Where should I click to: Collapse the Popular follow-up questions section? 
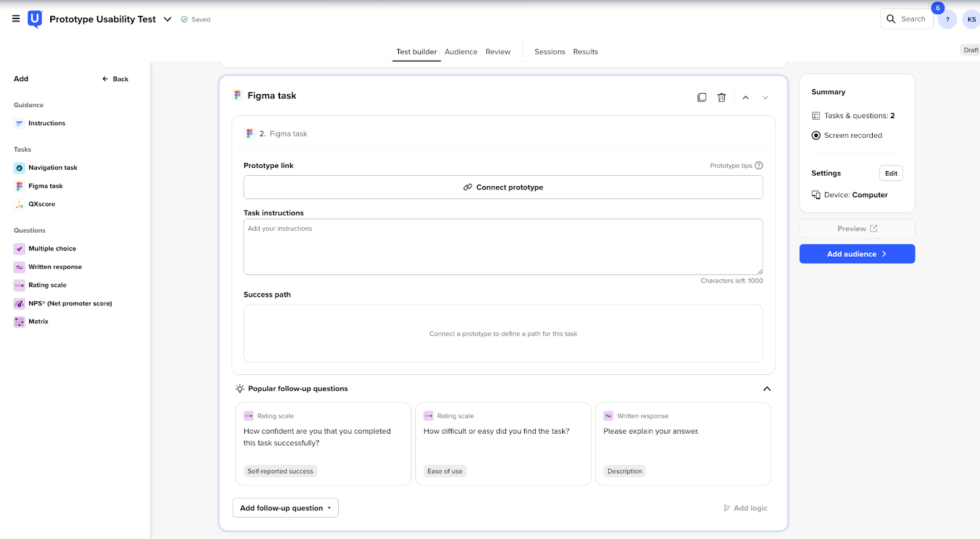click(x=767, y=389)
